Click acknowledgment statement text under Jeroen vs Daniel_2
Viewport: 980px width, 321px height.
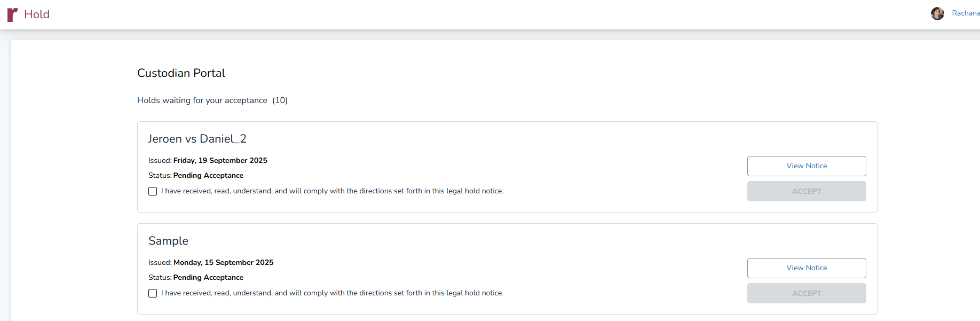coord(332,191)
